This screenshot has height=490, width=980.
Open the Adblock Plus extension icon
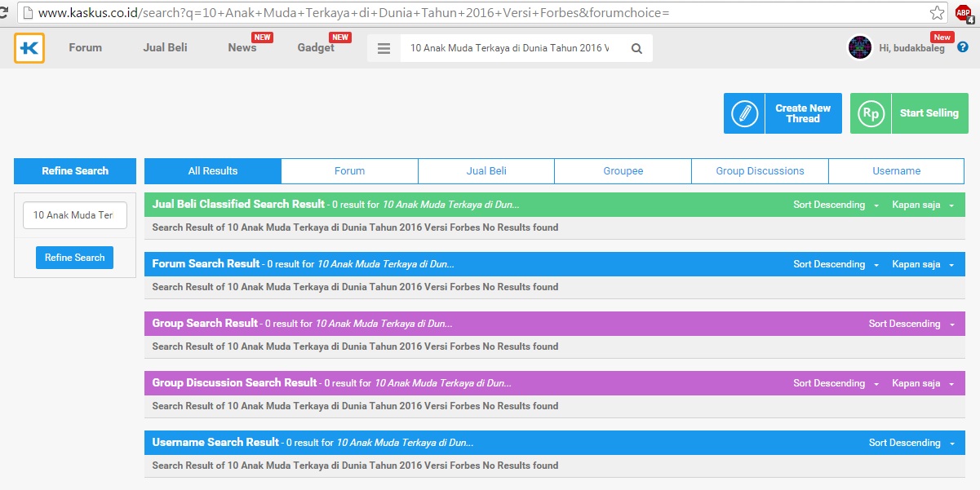point(964,13)
